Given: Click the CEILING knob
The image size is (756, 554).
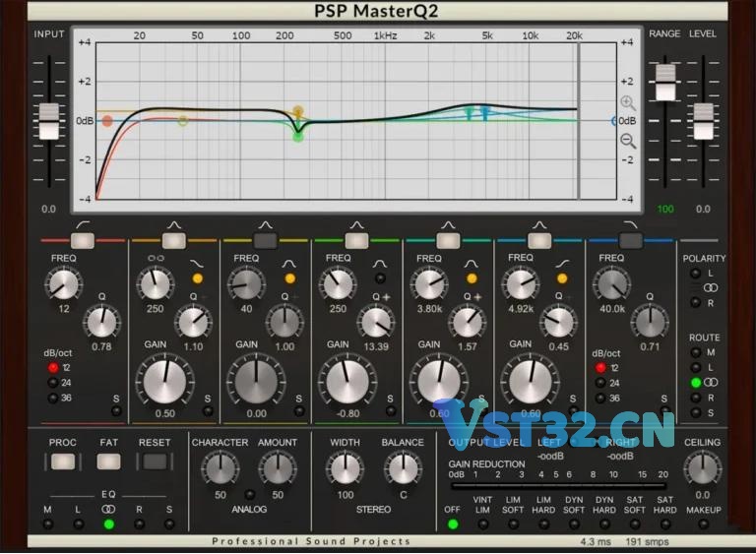Looking at the screenshot, I should (x=703, y=468).
